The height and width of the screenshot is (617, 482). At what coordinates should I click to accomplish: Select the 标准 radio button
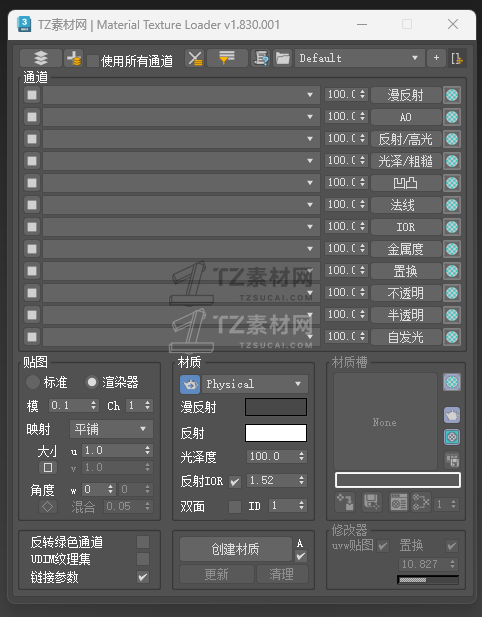tap(32, 382)
